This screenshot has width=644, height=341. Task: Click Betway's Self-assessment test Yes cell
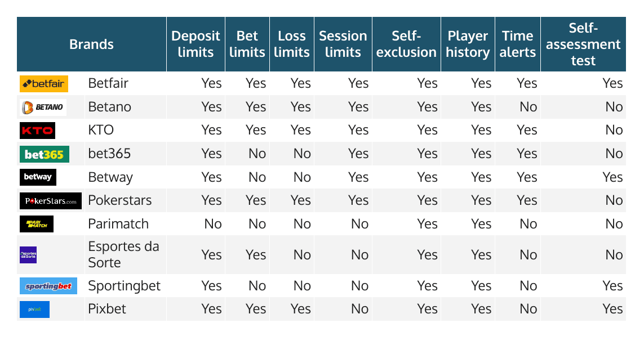coord(613,177)
